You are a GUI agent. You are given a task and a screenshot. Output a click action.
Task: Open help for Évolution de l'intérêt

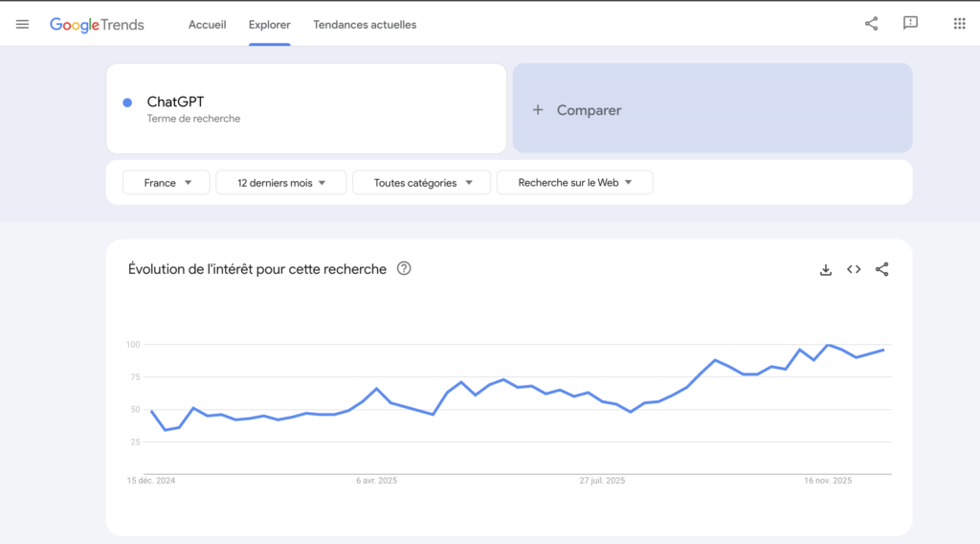pos(404,269)
